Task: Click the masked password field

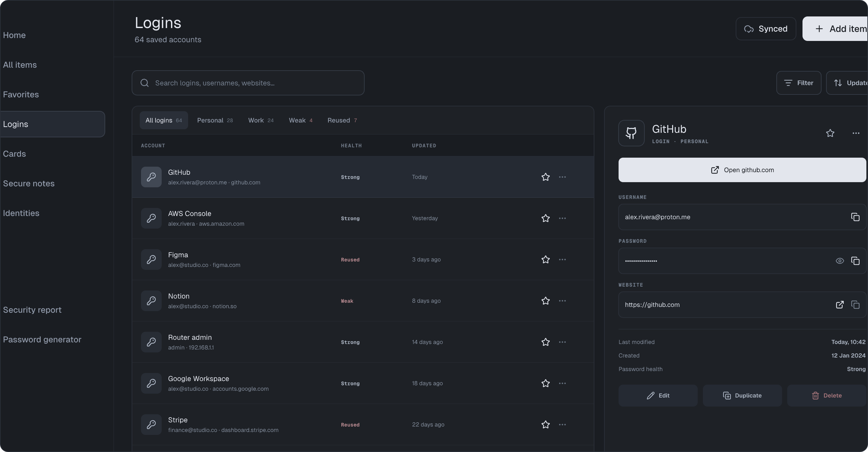Action: [x=742, y=261]
